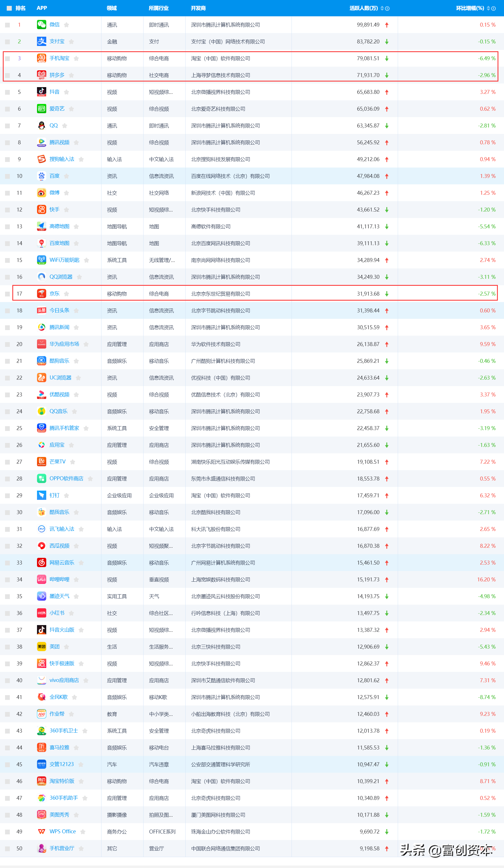Click the 排名 column header
This screenshot has width=504, height=868.
coord(21,8)
